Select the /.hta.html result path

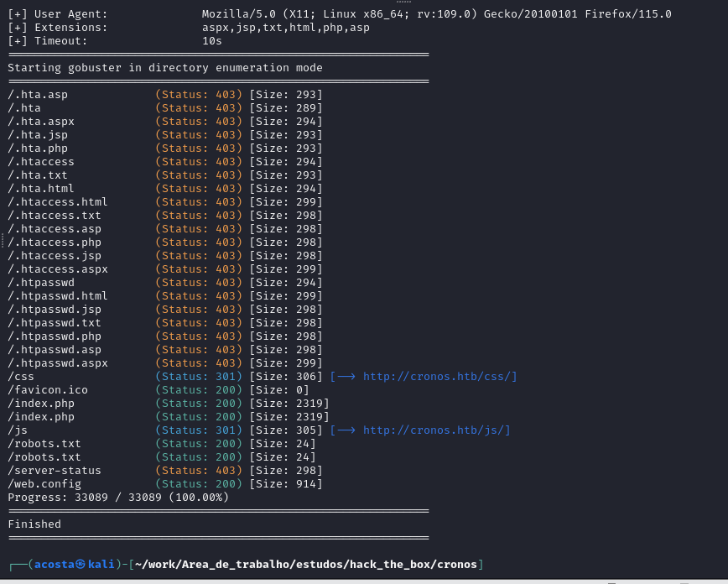click(41, 189)
